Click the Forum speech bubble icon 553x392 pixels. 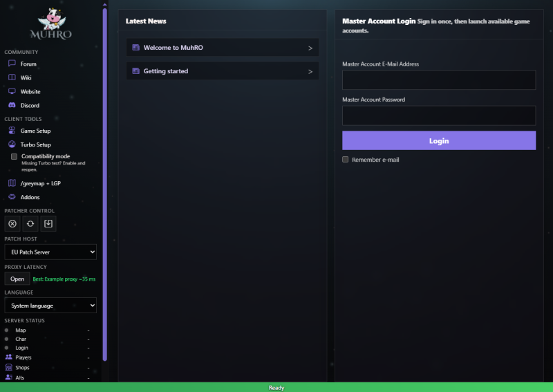coord(12,64)
